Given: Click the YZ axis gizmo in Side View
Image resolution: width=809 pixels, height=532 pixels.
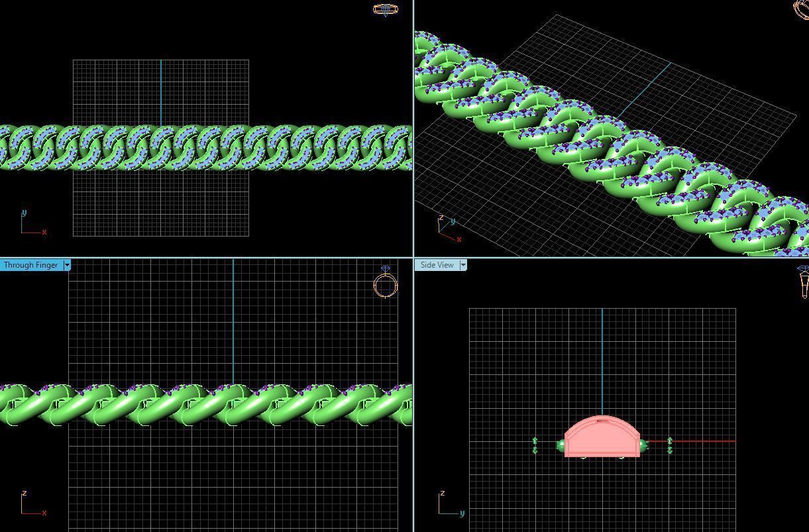Looking at the screenshot, I should [451, 504].
